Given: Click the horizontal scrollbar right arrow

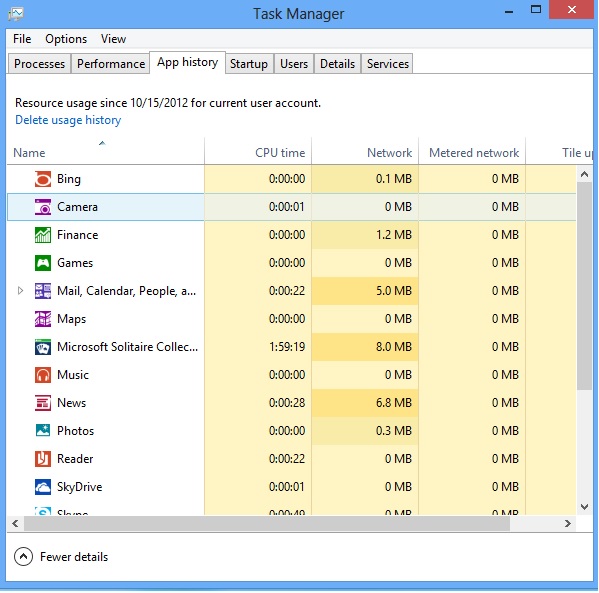Looking at the screenshot, I should pos(568,523).
